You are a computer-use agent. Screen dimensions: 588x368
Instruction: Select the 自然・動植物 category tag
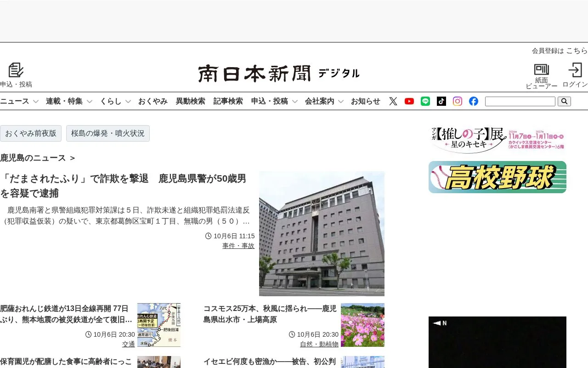(x=319, y=344)
